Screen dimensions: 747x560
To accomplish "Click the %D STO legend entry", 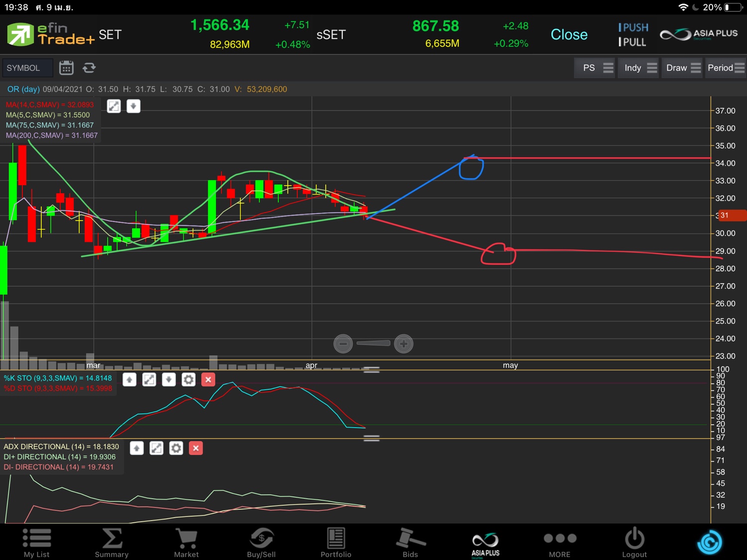I will (x=58, y=388).
